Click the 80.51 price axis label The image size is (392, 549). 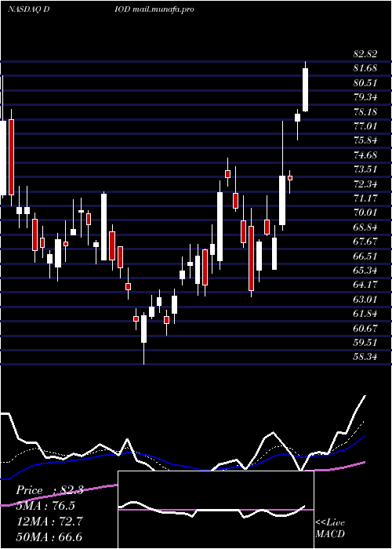(365, 83)
